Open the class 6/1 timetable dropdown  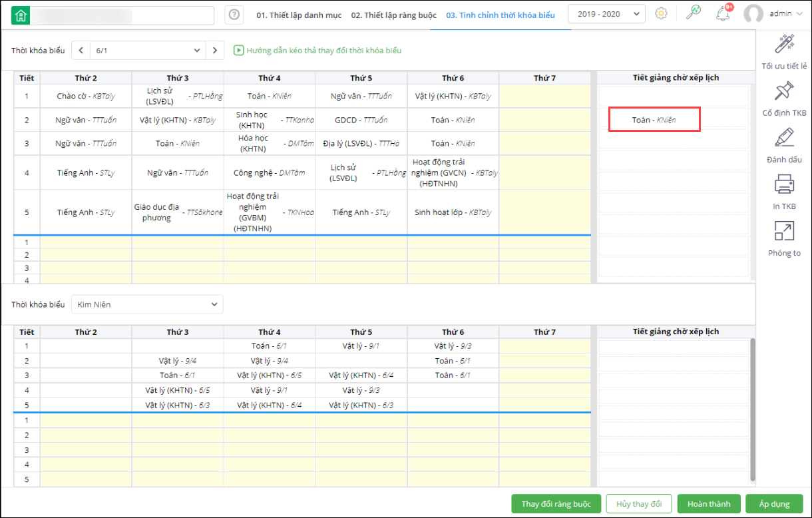click(148, 50)
